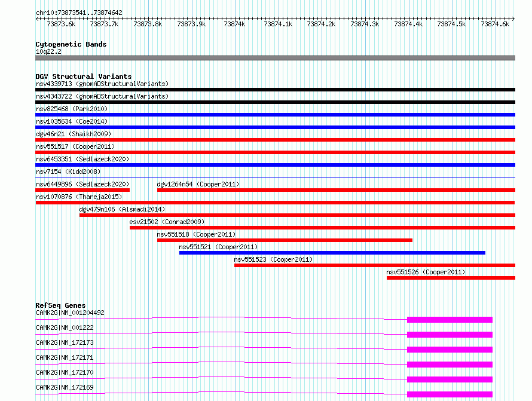Click the CAMK2G|NM_172169 transcript label
The image size is (532, 401).
(65, 387)
